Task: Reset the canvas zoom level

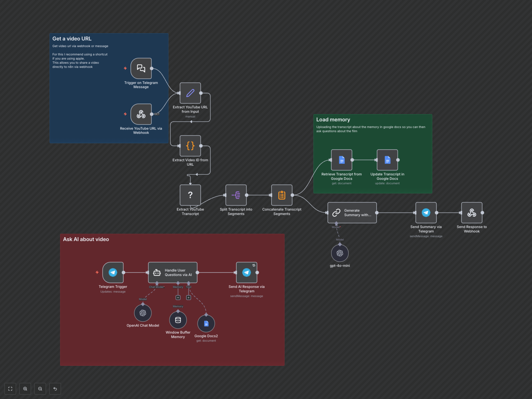Action: [55, 389]
